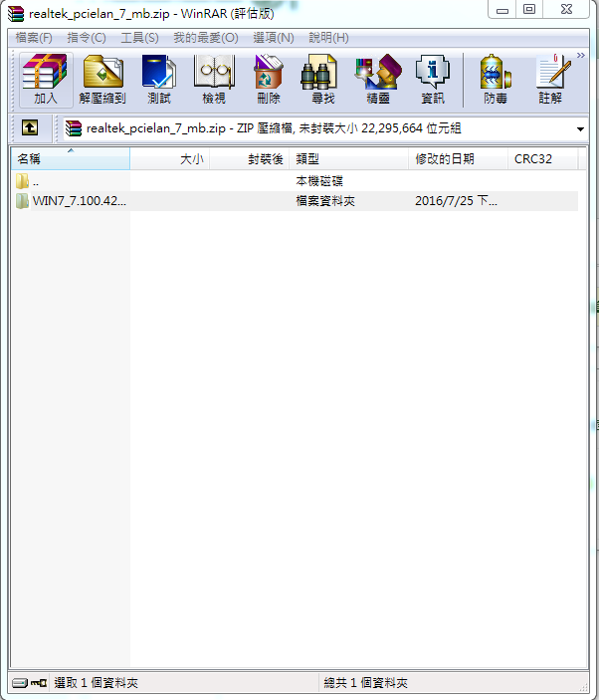Select the '..' parent folder row

295,181
